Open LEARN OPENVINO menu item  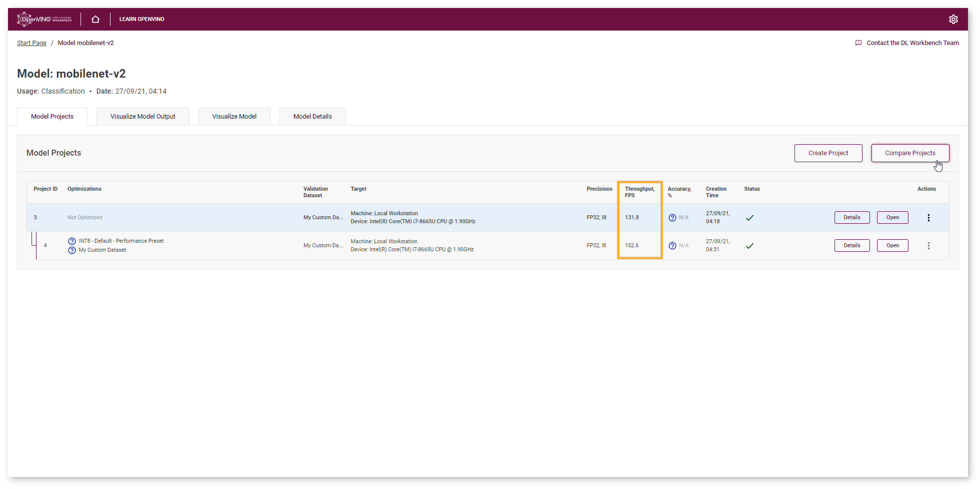(x=141, y=19)
